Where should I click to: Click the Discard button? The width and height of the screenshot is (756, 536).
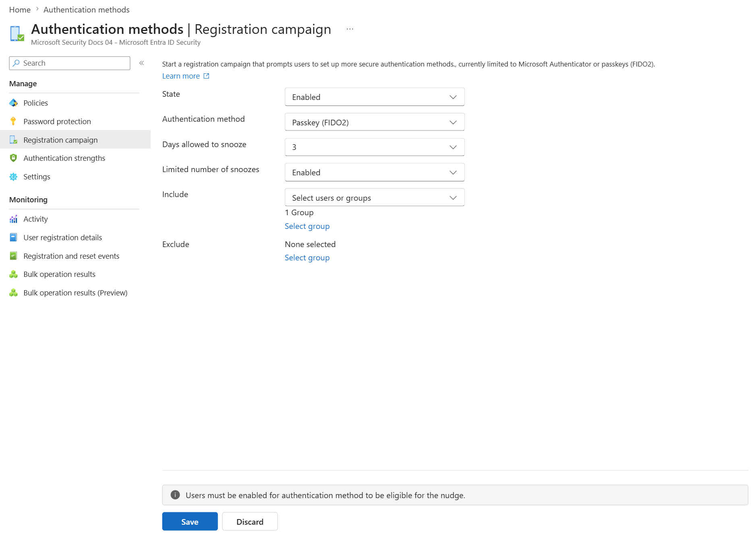tap(250, 521)
